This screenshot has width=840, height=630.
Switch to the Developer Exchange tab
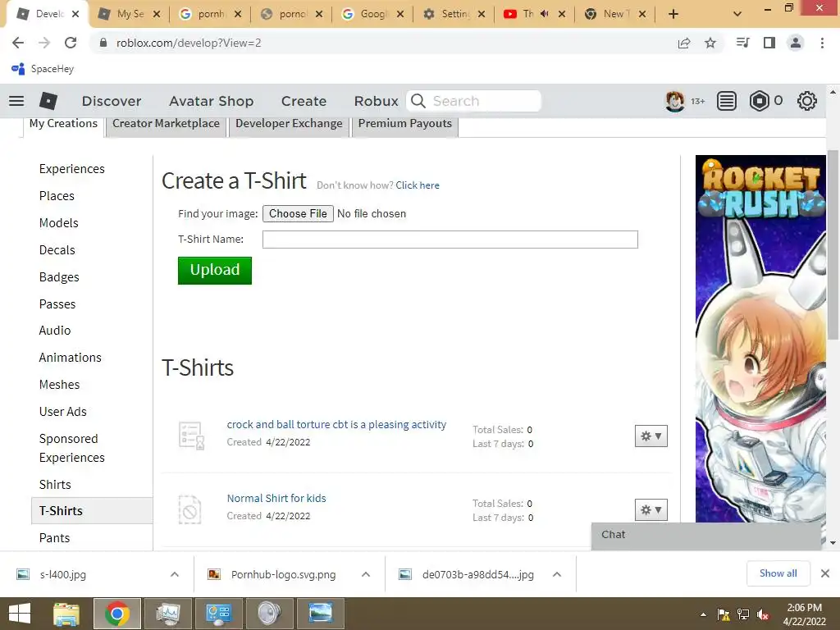[289, 124]
